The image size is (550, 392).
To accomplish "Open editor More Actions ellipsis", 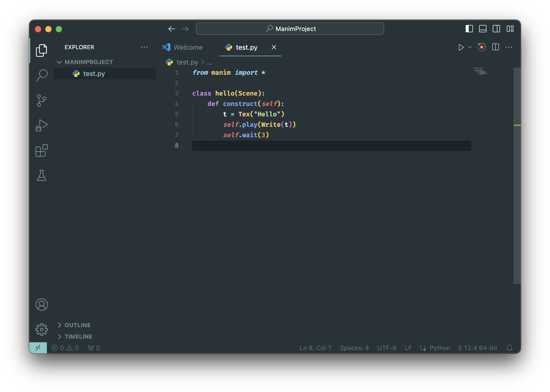I will pyautogui.click(x=509, y=47).
